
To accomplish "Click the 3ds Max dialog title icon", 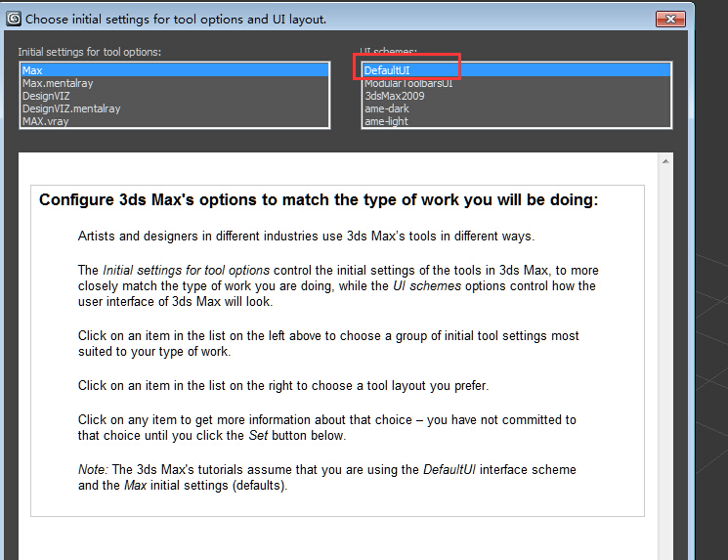I will [14, 19].
